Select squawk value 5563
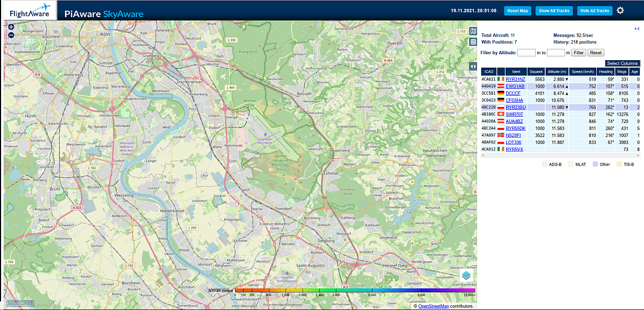644x310 pixels. (x=540, y=79)
